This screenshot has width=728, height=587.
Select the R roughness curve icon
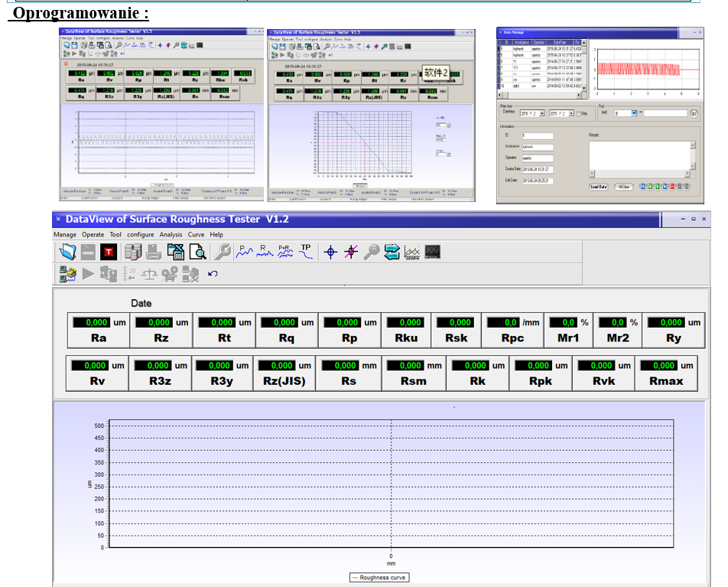[265, 251]
